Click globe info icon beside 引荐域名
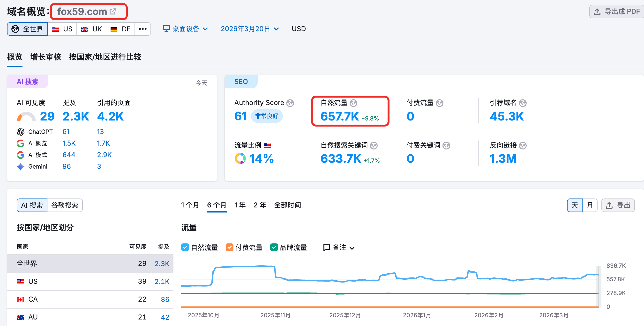 tap(523, 103)
